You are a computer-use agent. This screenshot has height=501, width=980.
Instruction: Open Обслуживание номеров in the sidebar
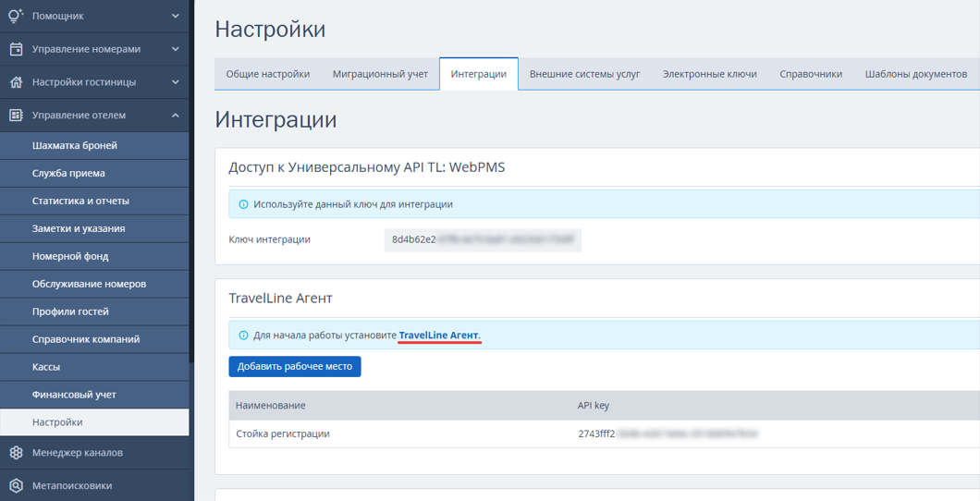coord(94,284)
